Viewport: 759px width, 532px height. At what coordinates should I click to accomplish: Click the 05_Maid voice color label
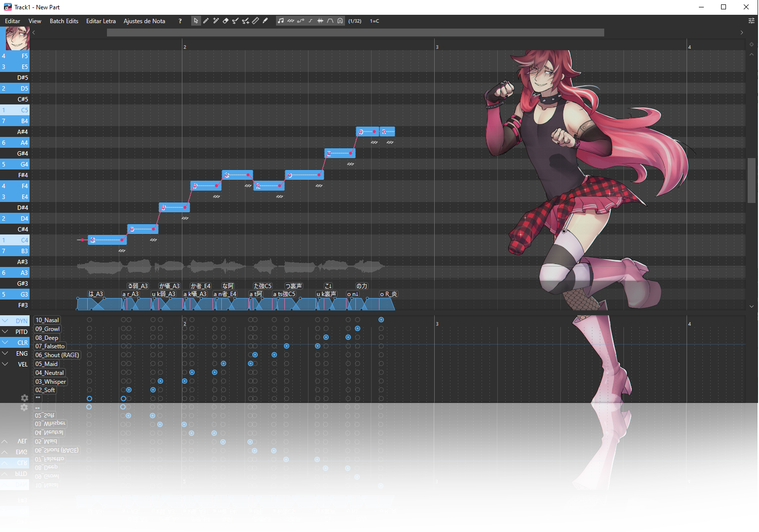pos(46,364)
